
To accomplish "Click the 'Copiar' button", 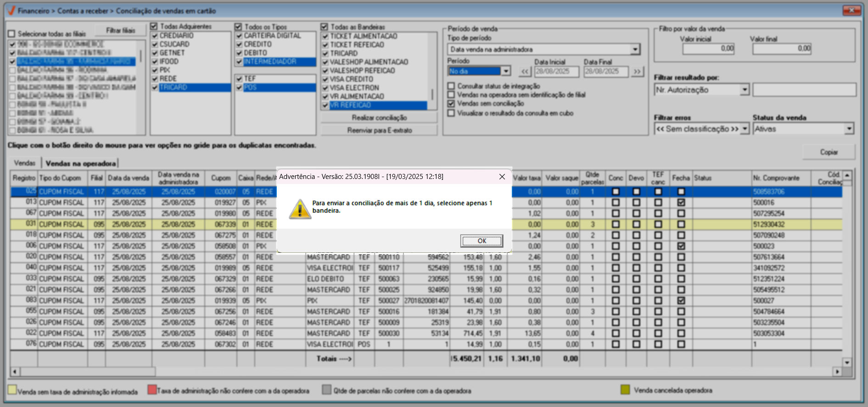I will 829,152.
